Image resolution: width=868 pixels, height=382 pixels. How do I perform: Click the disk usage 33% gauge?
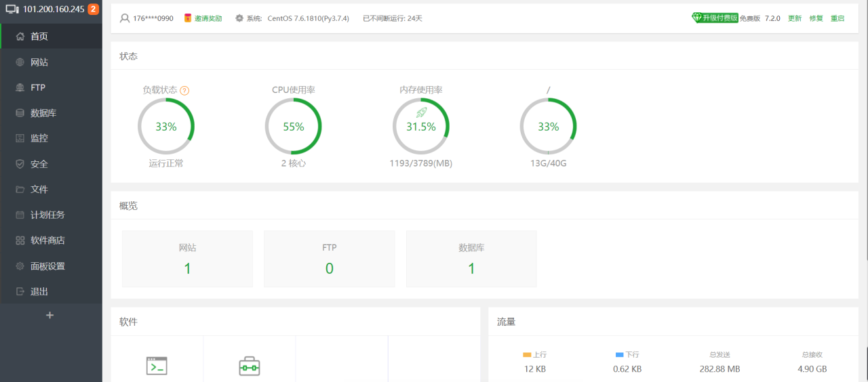pyautogui.click(x=548, y=127)
